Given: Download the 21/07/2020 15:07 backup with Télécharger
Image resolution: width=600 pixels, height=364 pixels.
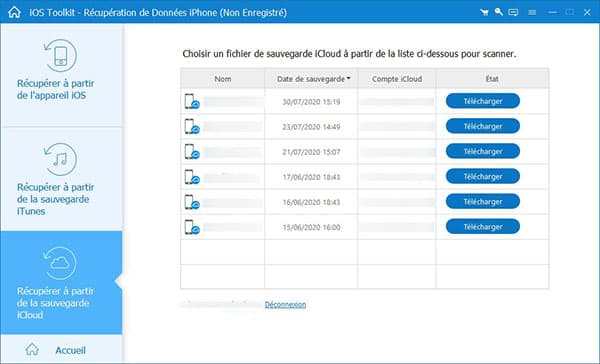Looking at the screenshot, I should pyautogui.click(x=483, y=152).
